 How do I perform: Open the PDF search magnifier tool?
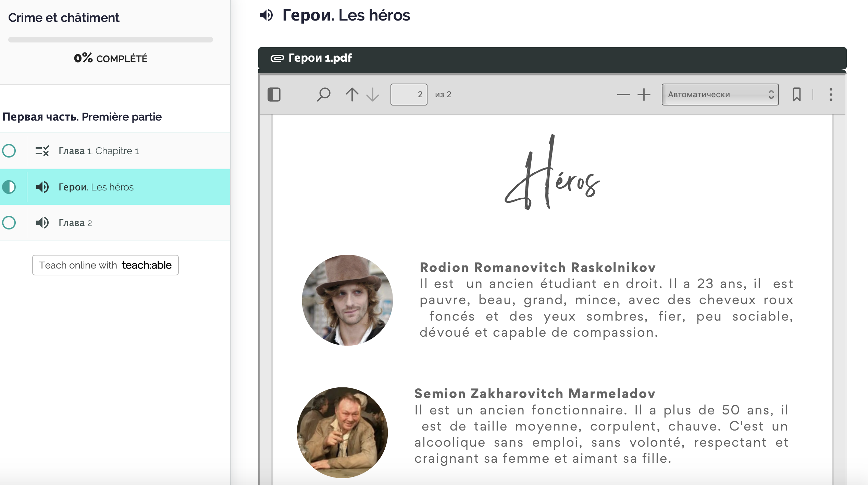323,95
